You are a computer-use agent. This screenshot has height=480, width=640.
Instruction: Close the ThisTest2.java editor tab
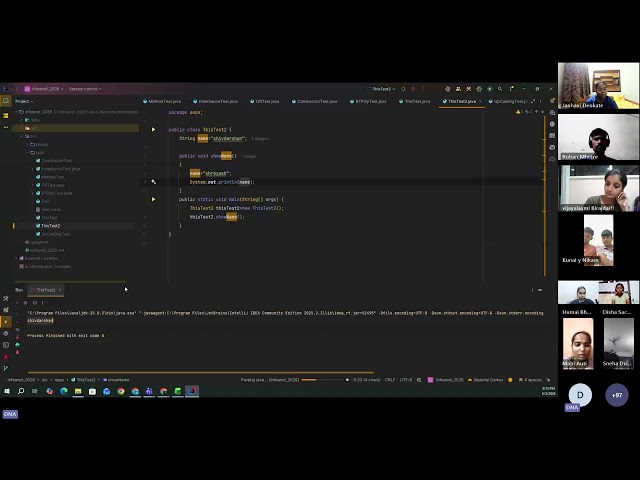point(480,101)
